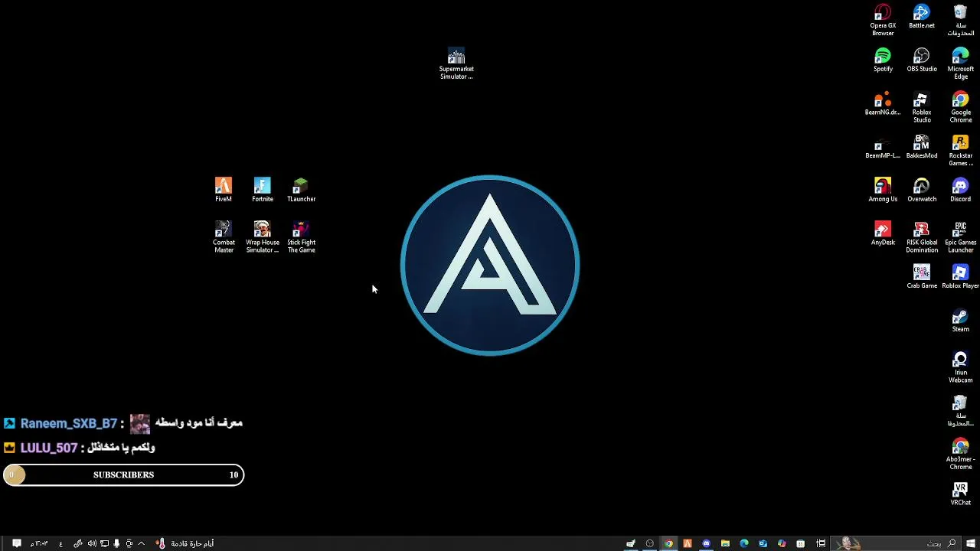Viewport: 980px width, 551px height.
Task: Open the Spotify desktop shortcut
Action: 883,60
